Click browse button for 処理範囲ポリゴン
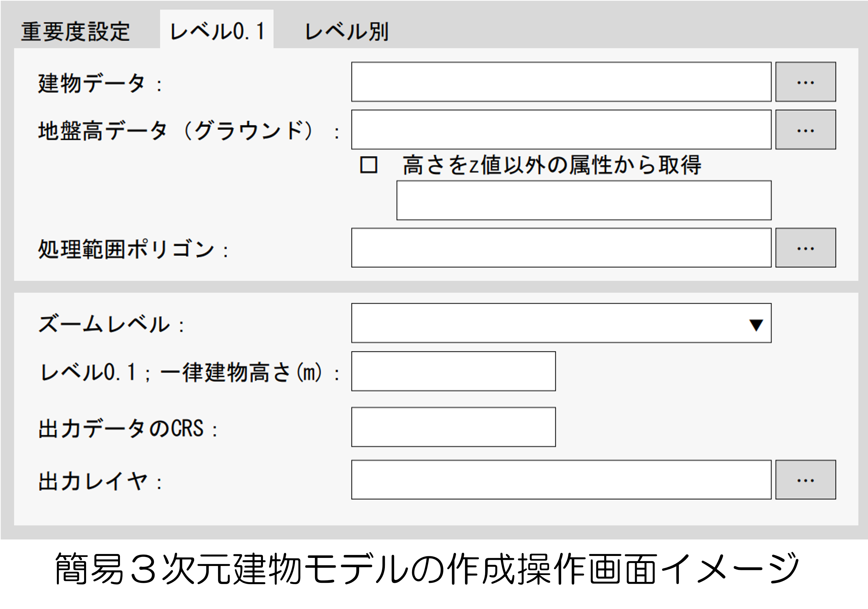Screen dimensions: 868x609 (x=805, y=248)
